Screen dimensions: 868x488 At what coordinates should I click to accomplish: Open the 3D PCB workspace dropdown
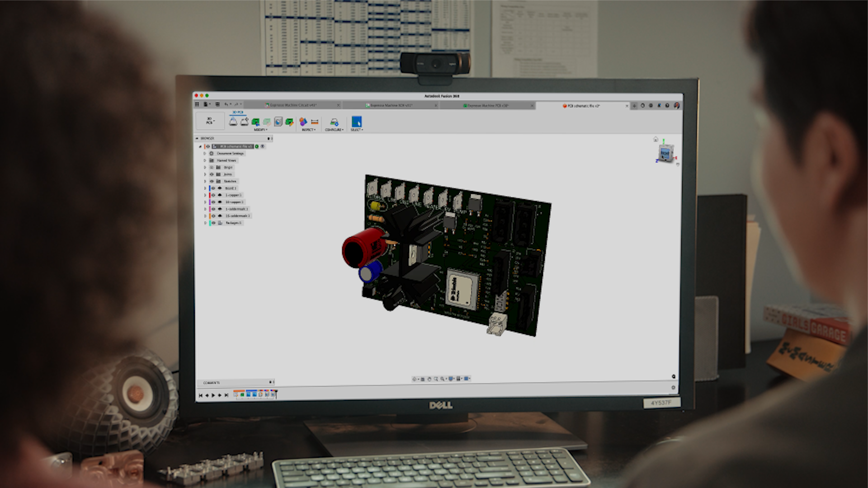tap(210, 121)
